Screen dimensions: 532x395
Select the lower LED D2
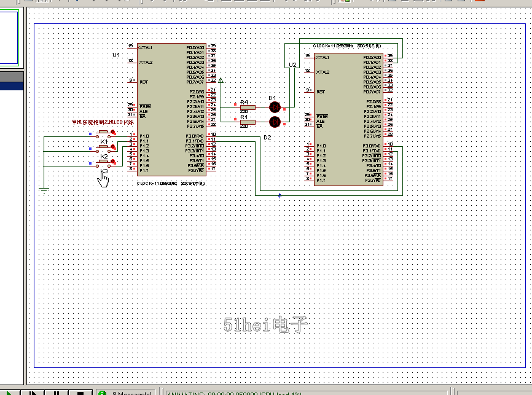[x=275, y=122]
